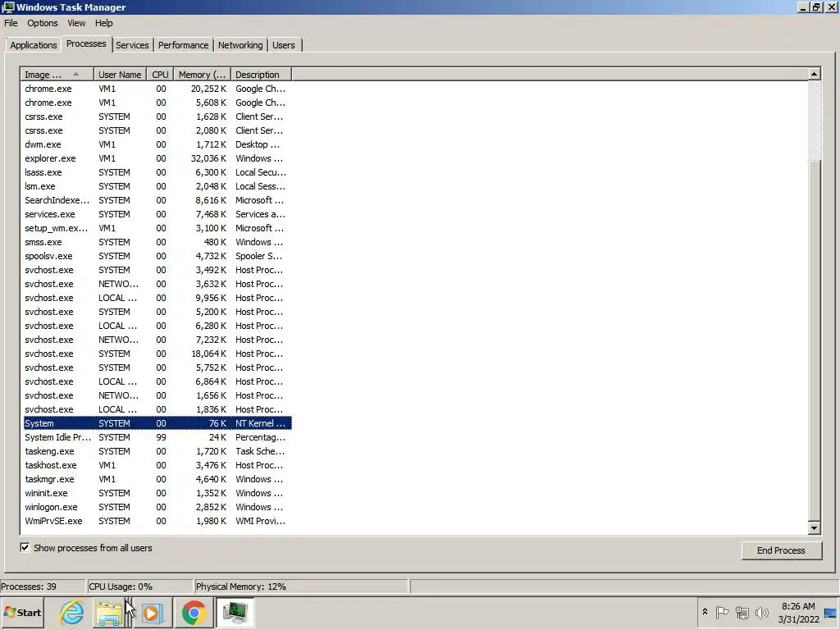The height and width of the screenshot is (630, 840).
Task: Switch to the Performance tab
Action: 183,45
